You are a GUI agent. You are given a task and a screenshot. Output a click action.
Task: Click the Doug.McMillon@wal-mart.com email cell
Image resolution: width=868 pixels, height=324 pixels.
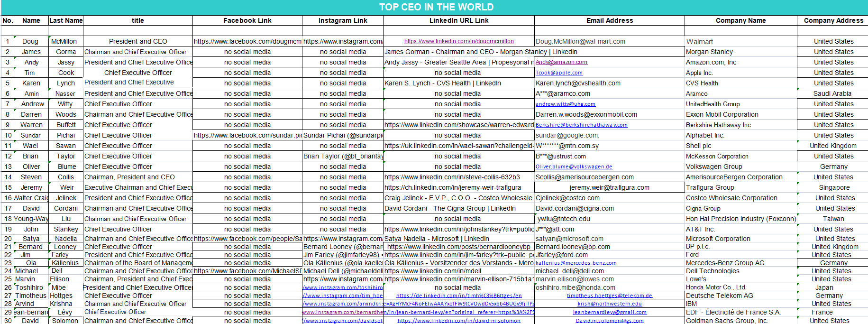(x=610, y=41)
